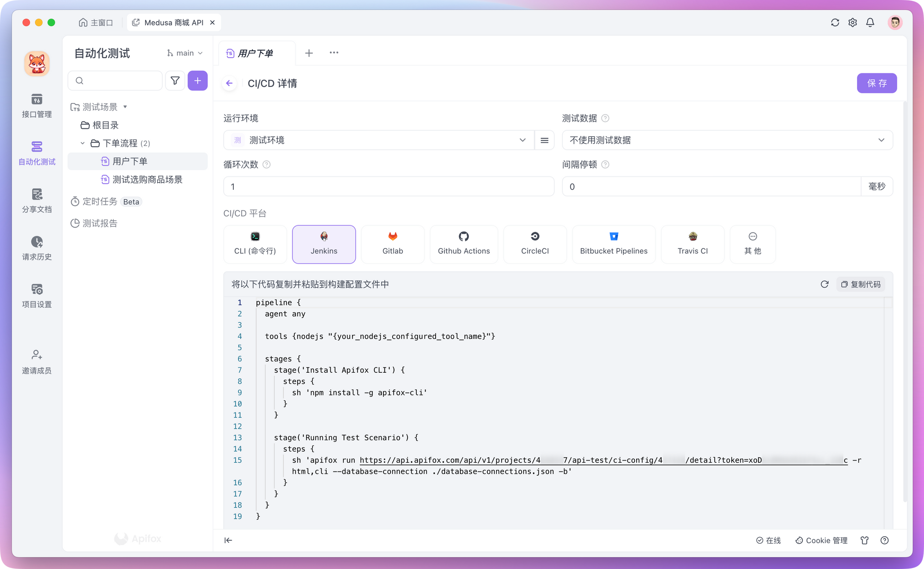Viewport: 924px width, 569px height.
Task: Click the apifox API URL link in code
Action: [603, 460]
